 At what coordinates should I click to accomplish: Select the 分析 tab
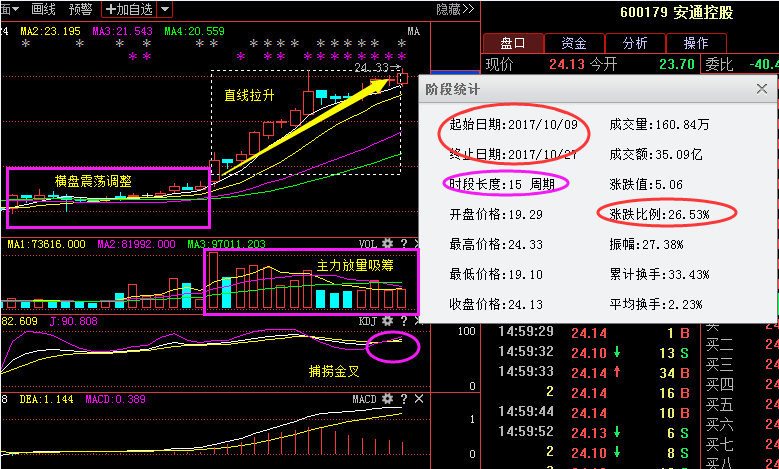pyautogui.click(x=634, y=43)
